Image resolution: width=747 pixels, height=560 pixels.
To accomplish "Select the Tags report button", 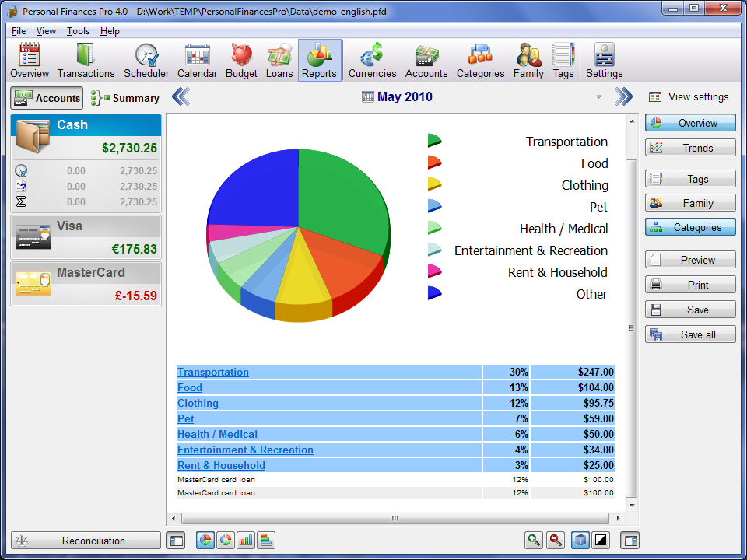I will pos(690,179).
